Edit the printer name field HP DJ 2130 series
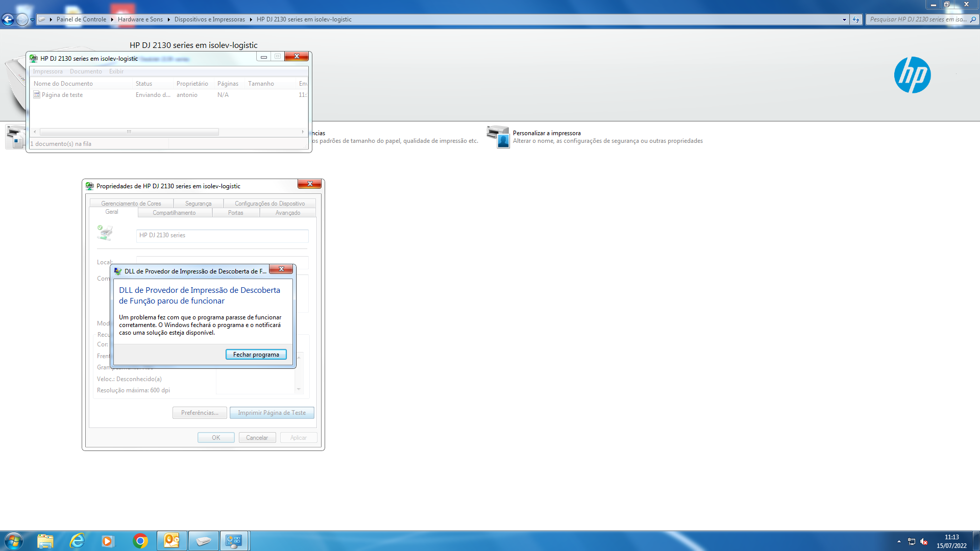Image resolution: width=980 pixels, height=551 pixels. 222,235
